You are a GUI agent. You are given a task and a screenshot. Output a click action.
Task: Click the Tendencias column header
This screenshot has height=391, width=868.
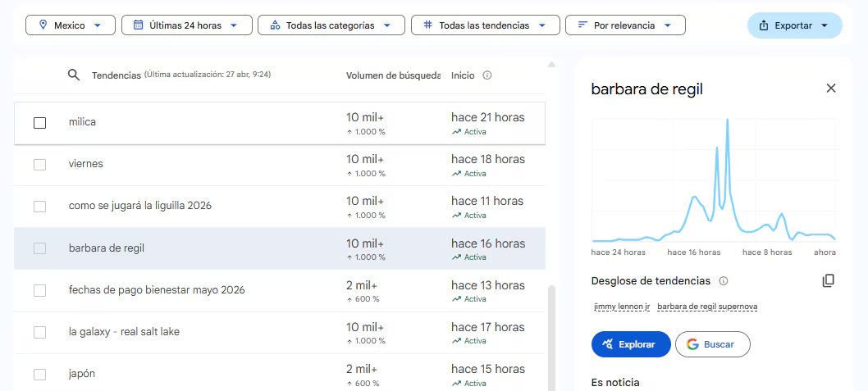[116, 75]
